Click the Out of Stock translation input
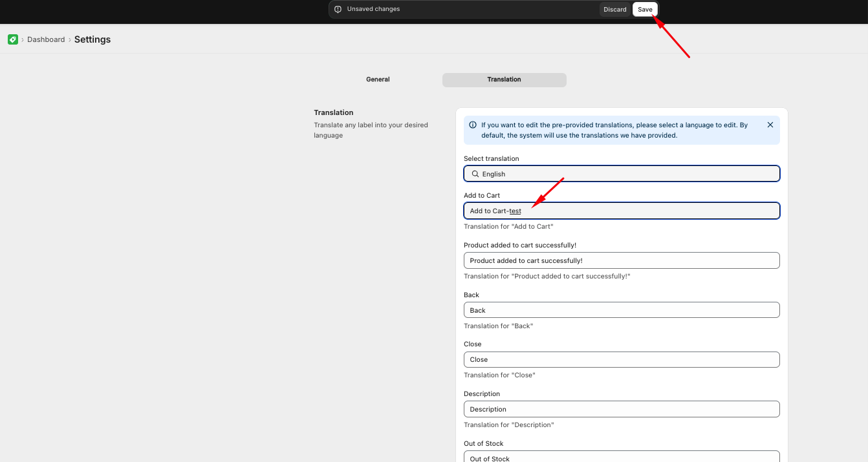Image resolution: width=868 pixels, height=462 pixels. (622, 456)
